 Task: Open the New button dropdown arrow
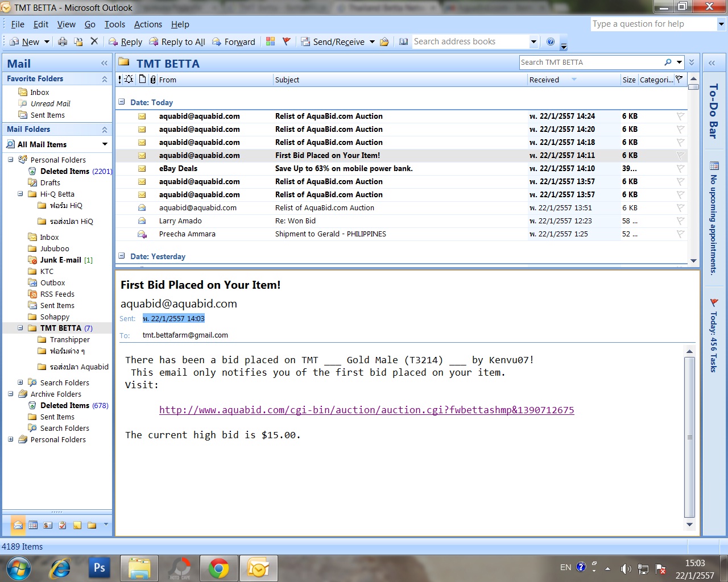[x=47, y=41]
